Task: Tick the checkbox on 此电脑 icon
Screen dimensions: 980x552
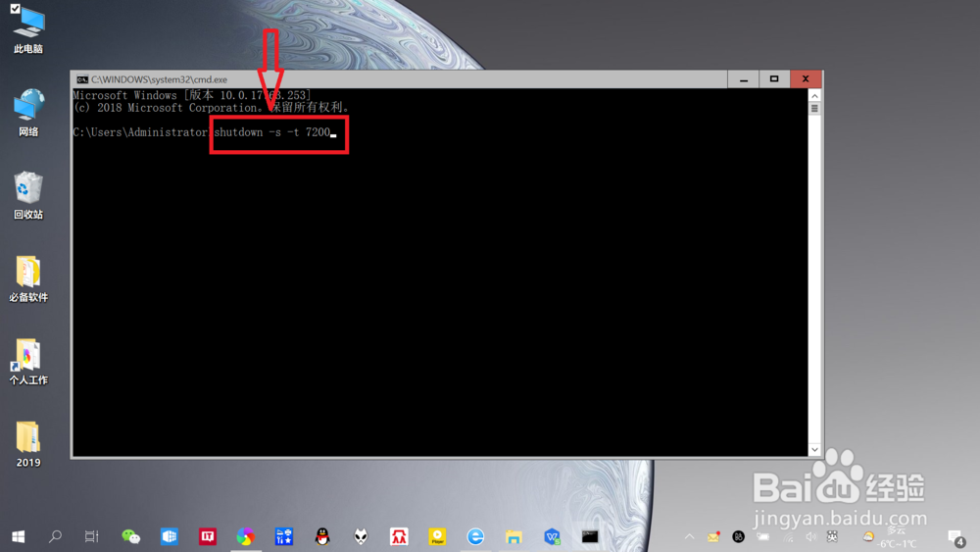Action: point(15,9)
